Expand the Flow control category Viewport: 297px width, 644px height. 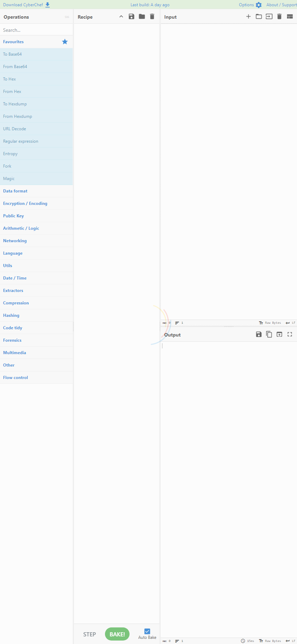point(36,378)
